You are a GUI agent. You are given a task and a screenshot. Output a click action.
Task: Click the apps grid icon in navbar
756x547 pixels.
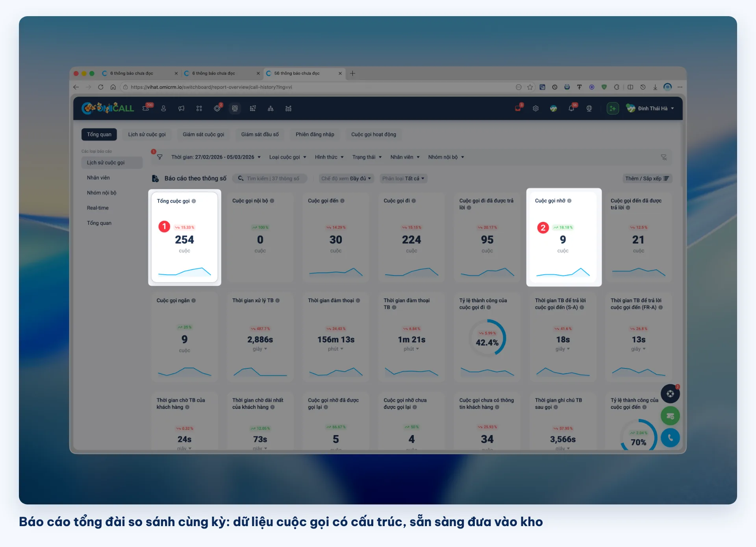(x=253, y=108)
